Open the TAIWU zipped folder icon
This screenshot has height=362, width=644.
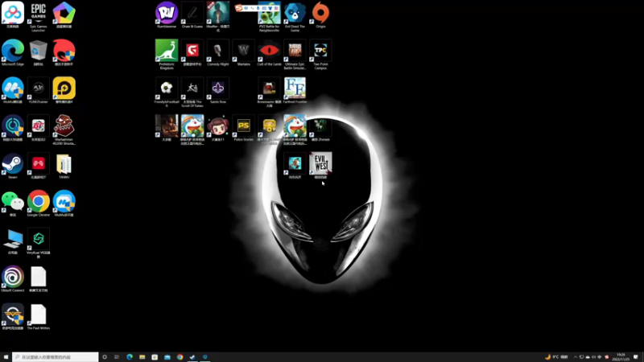point(64,164)
